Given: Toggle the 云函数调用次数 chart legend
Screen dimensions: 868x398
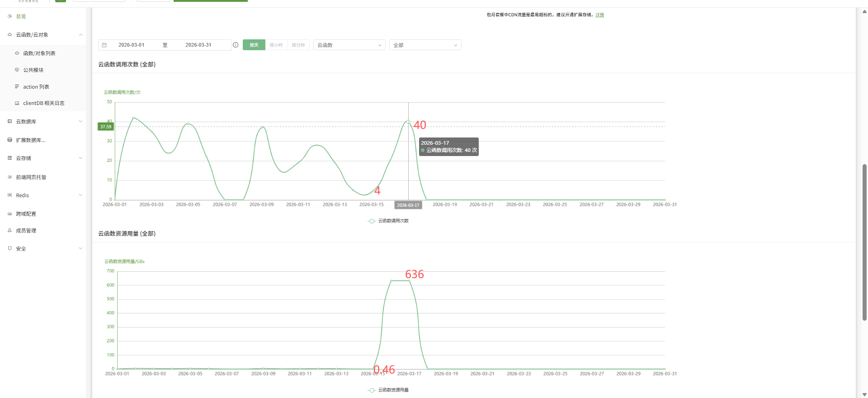Looking at the screenshot, I should 388,221.
